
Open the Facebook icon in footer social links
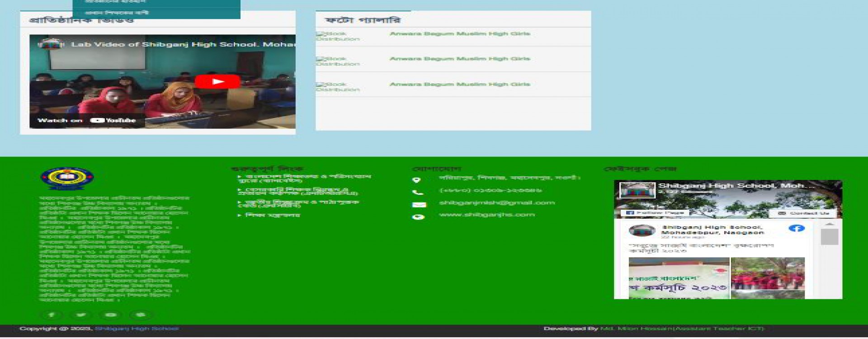pos(51,315)
